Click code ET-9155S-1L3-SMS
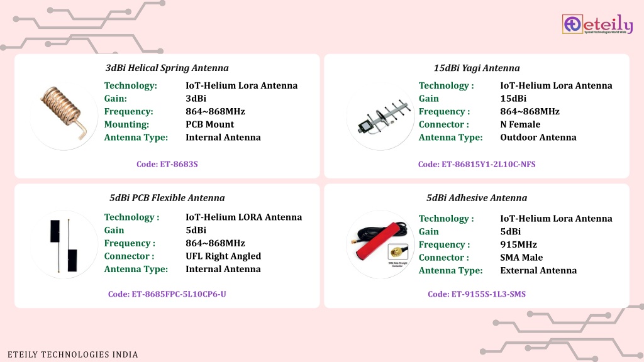Image resolution: width=644 pixels, height=362 pixels. [477, 294]
